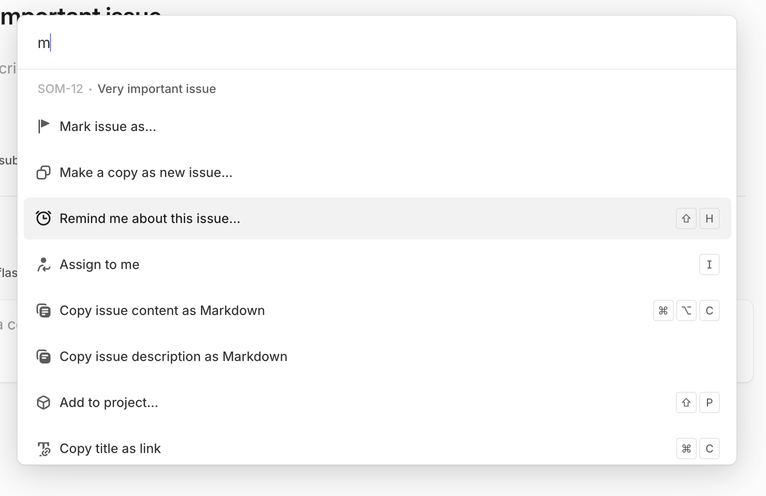The height and width of the screenshot is (496, 766).
Task: Click the person icon for Assign to me
Action: click(x=43, y=264)
